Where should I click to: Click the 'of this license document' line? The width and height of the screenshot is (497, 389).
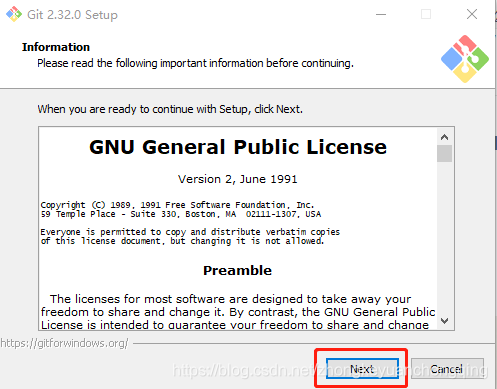point(182,241)
